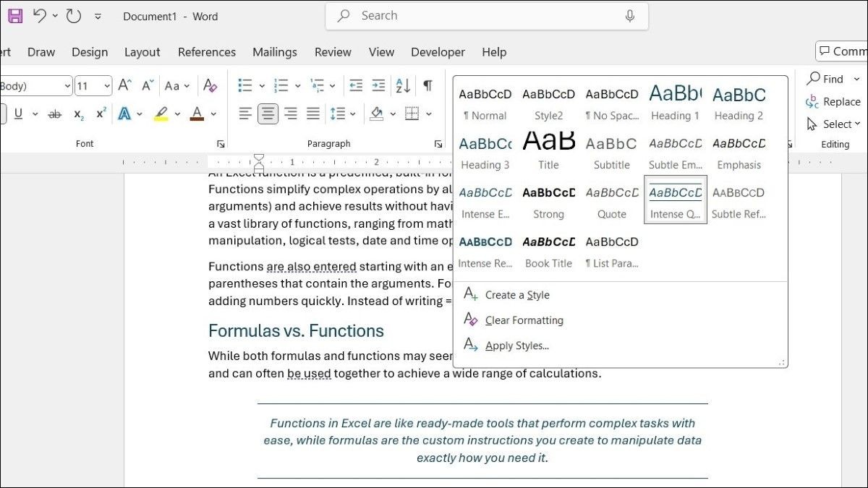Clear all formatting with the eraser A icon

pyautogui.click(x=210, y=85)
